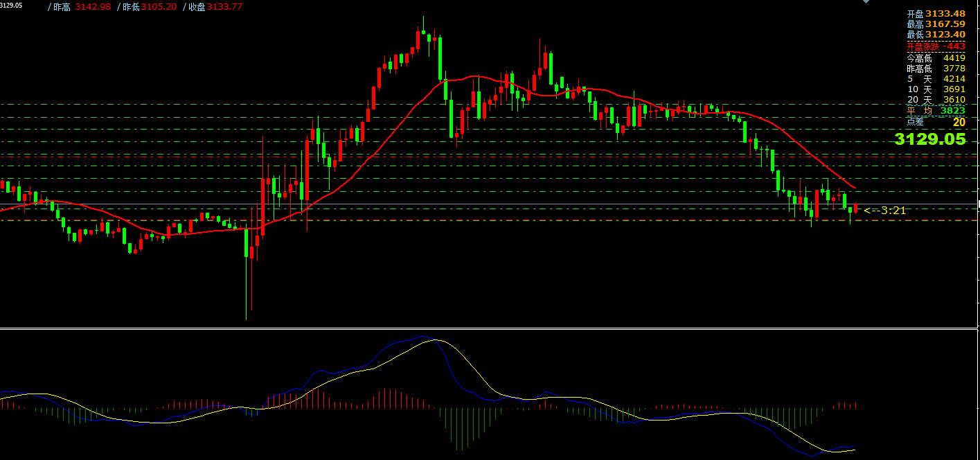This screenshot has width=980, height=460.
Task: Click the 收盘 3133.77 label in header
Action: click(213, 7)
